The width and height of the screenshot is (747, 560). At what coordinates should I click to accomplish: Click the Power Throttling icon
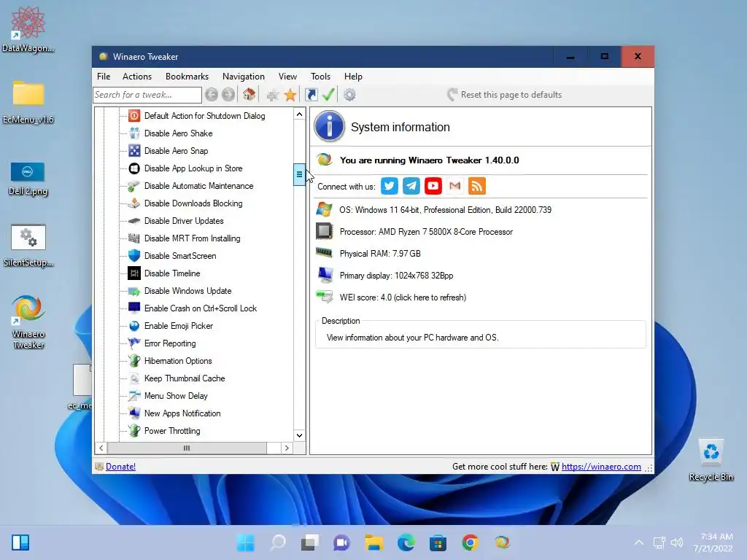pyautogui.click(x=134, y=430)
